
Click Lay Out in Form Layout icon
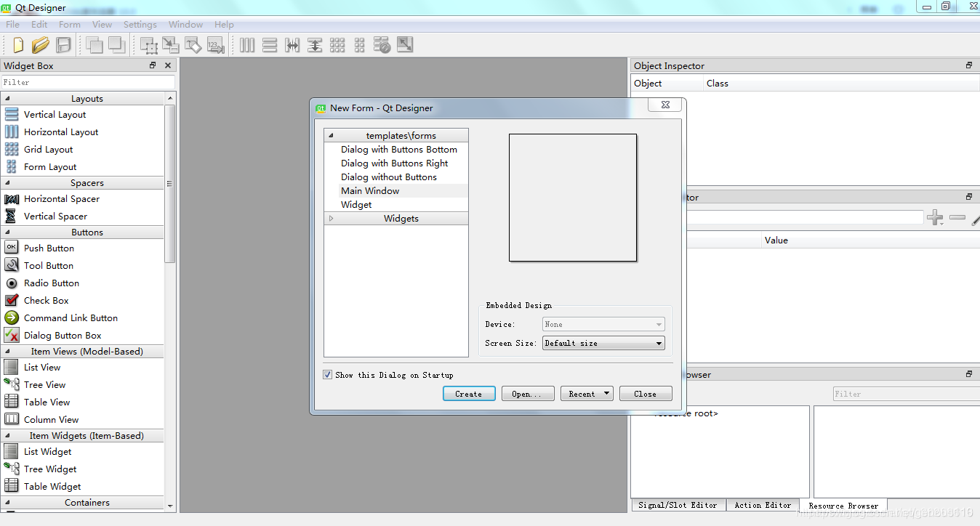(x=360, y=45)
